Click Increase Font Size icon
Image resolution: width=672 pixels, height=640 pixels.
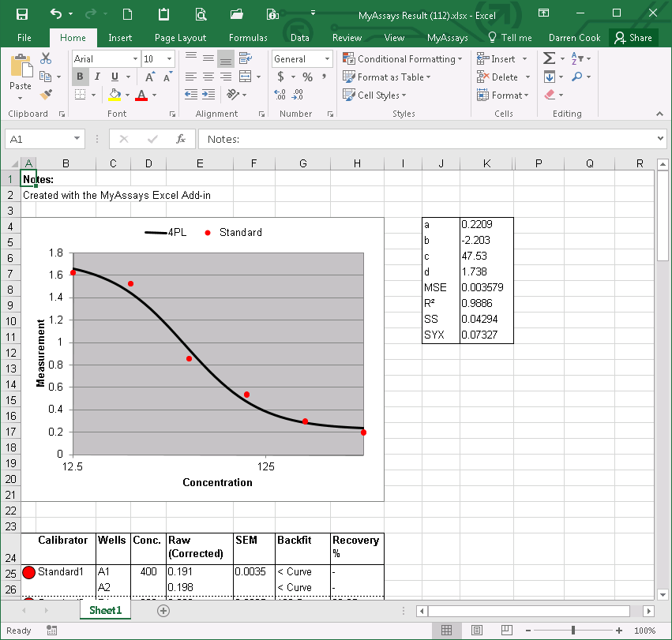(x=149, y=77)
